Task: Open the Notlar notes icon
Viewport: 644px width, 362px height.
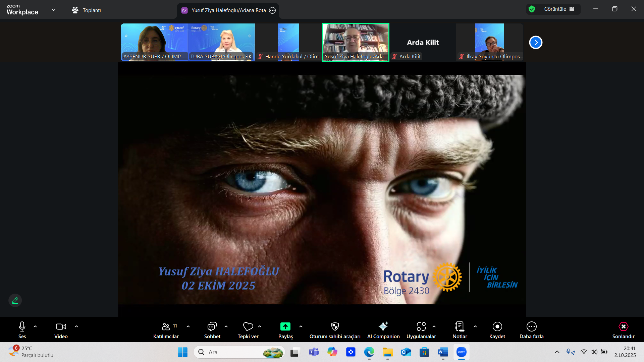Action: [x=460, y=326]
